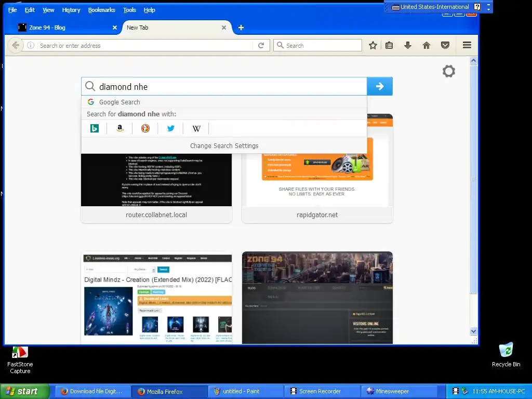Open the Recycle Bin desktop icon
Viewport: 532px width, 399px height.
tap(506, 355)
